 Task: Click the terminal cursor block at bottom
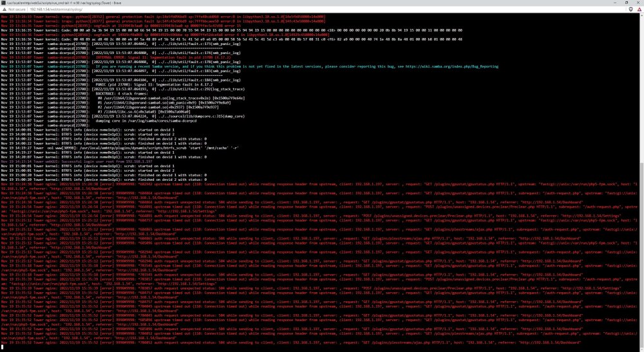[x=2, y=347]
